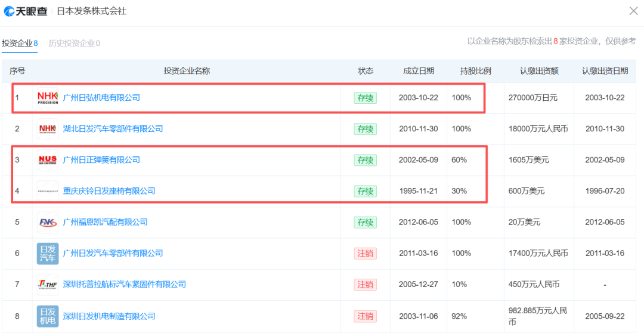Click the 持股比例 column header
Screen dimensions: 644x333
coord(476,71)
